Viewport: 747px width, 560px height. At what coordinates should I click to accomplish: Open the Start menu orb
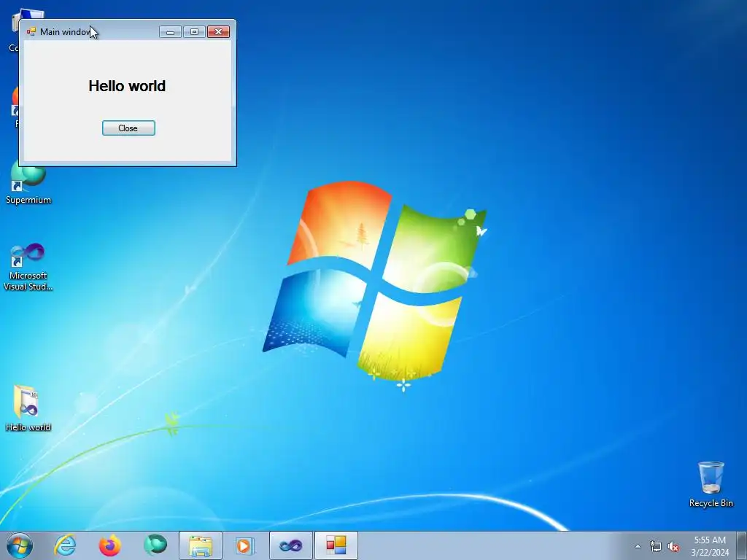click(x=20, y=545)
